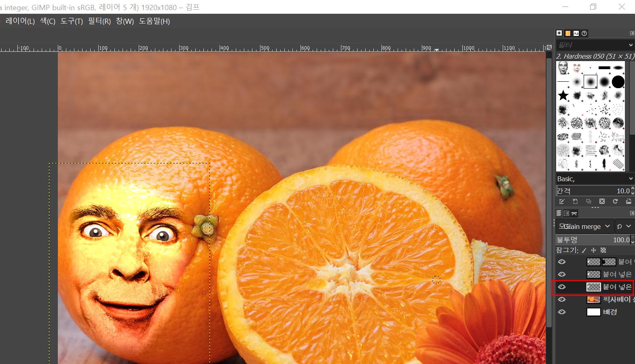Select the grayscale face brush
The image size is (635, 364).
tap(563, 68)
